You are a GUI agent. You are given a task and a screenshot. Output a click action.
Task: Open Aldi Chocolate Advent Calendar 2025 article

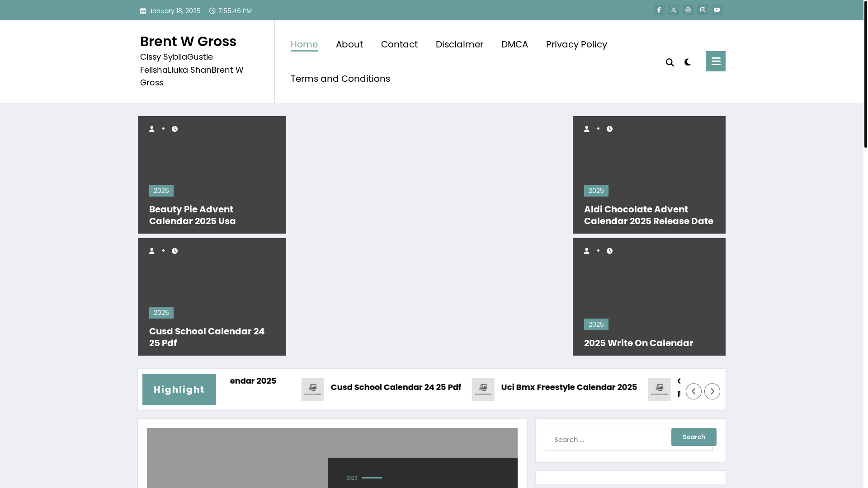(x=649, y=215)
